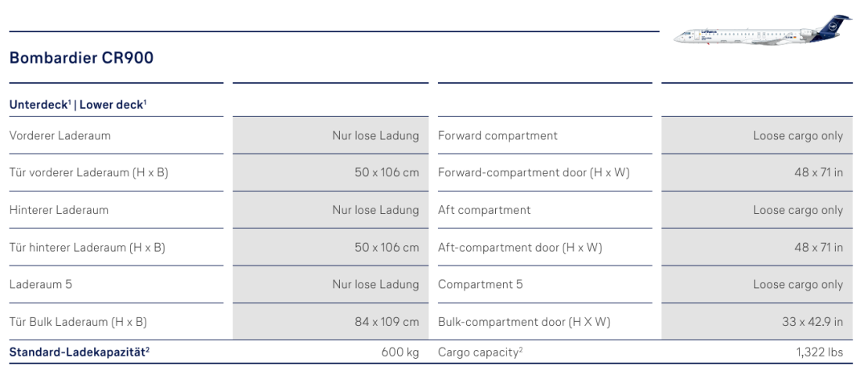Click the Compartment 5 label

[480, 285]
